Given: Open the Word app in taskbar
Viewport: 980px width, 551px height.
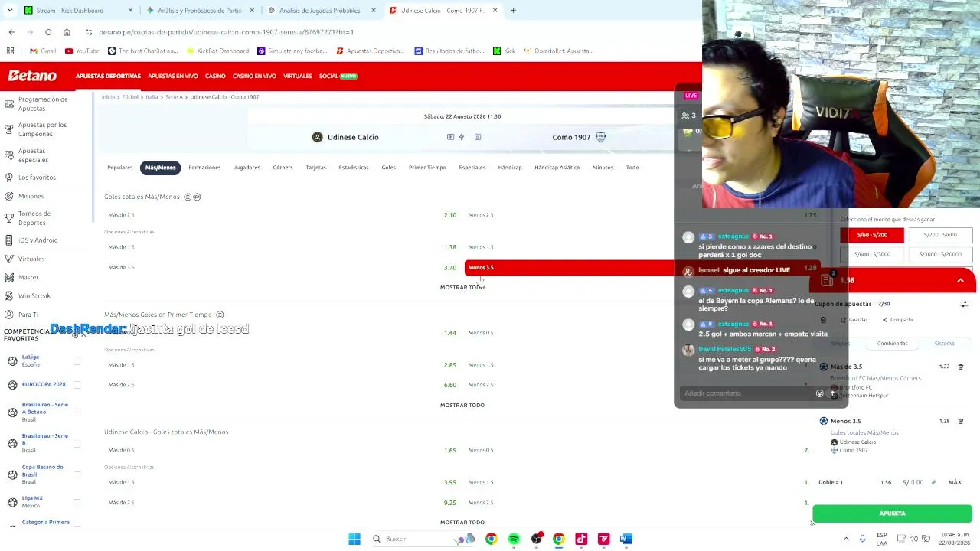Looking at the screenshot, I should click(x=626, y=539).
